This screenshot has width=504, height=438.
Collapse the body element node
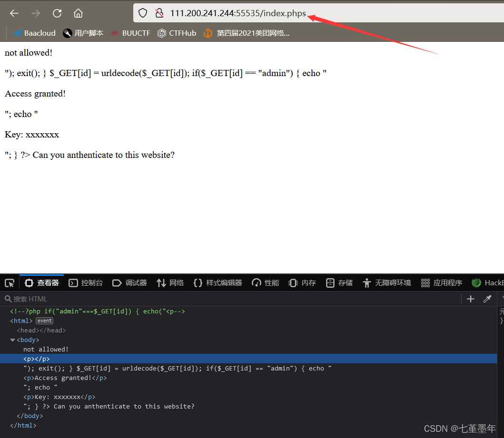click(x=12, y=340)
